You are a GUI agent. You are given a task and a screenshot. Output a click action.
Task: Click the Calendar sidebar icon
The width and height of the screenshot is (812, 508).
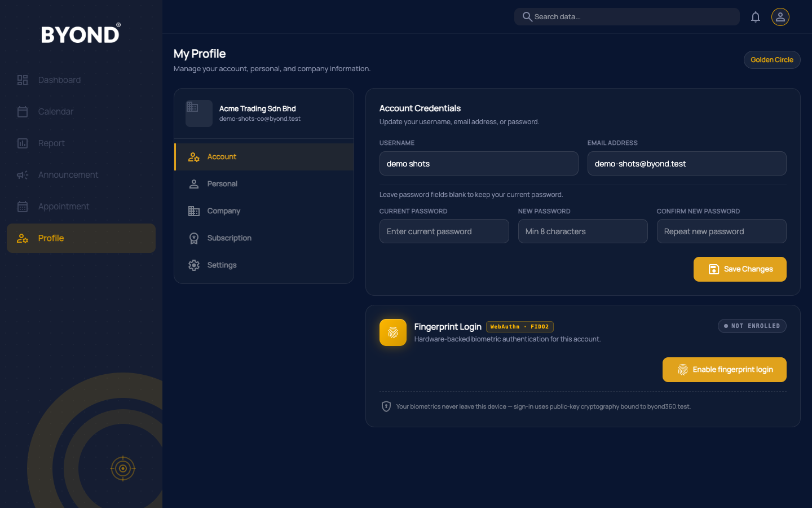pos(23,112)
